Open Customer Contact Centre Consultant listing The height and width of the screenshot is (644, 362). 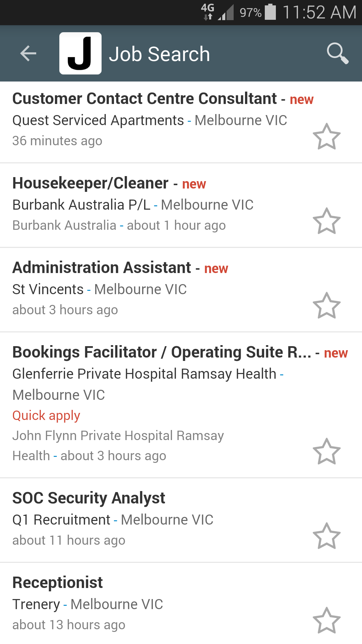(144, 99)
